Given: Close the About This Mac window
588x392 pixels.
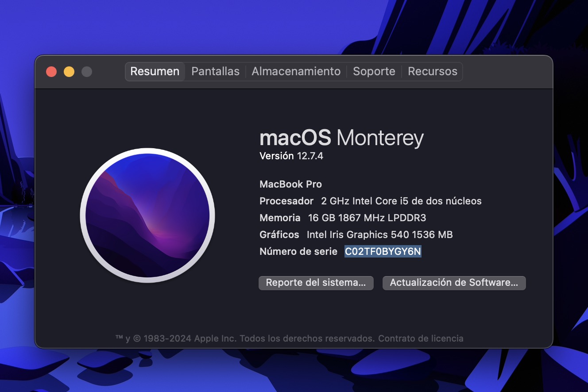Looking at the screenshot, I should coord(51,72).
